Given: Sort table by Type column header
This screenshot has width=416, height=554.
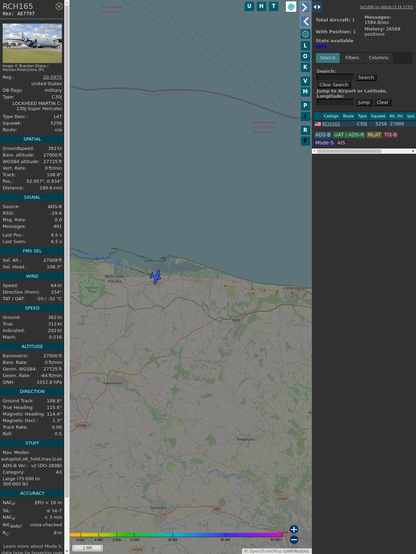Looking at the screenshot, I should [x=362, y=116].
